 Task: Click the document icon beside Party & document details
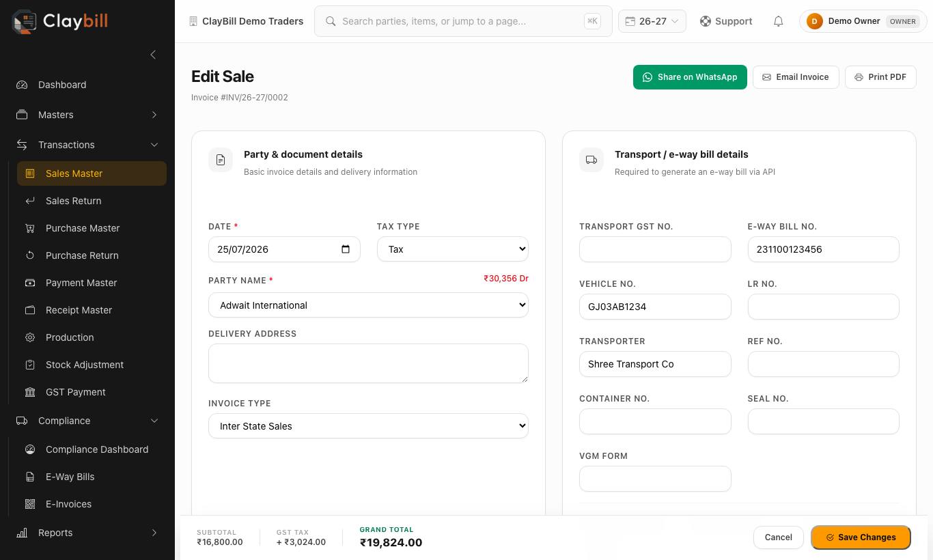tap(221, 160)
